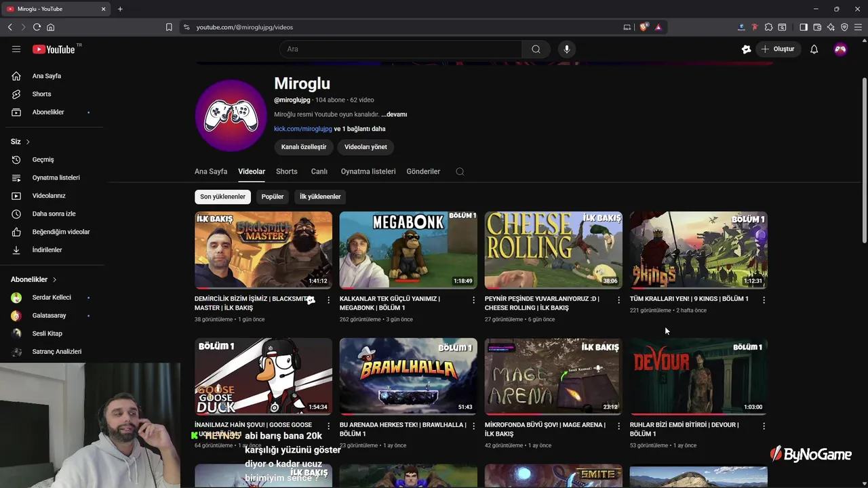The image size is (868, 488).
Task: Open the 9 Kings video thumbnail
Action: click(698, 250)
